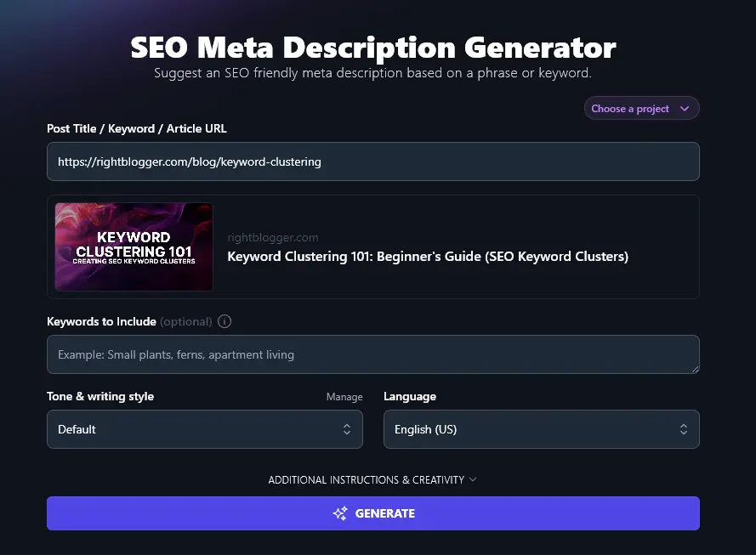The width and height of the screenshot is (756, 555).
Task: Click the up-down arrows icon in the Default tone box
Action: [x=347, y=429]
